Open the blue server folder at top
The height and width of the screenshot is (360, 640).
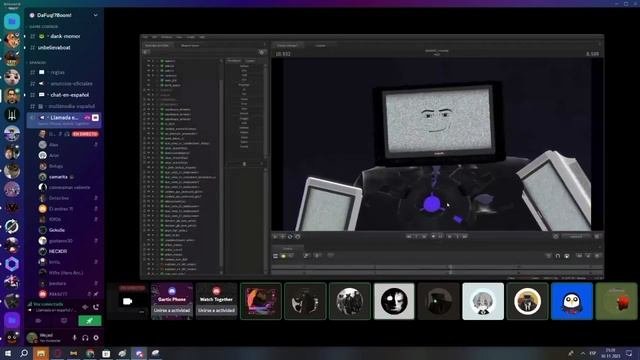12,21
